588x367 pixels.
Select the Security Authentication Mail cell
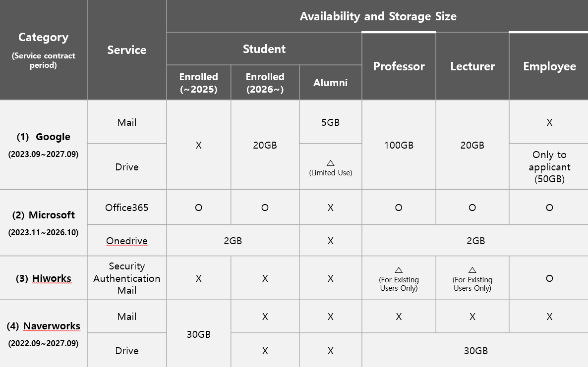(127, 278)
